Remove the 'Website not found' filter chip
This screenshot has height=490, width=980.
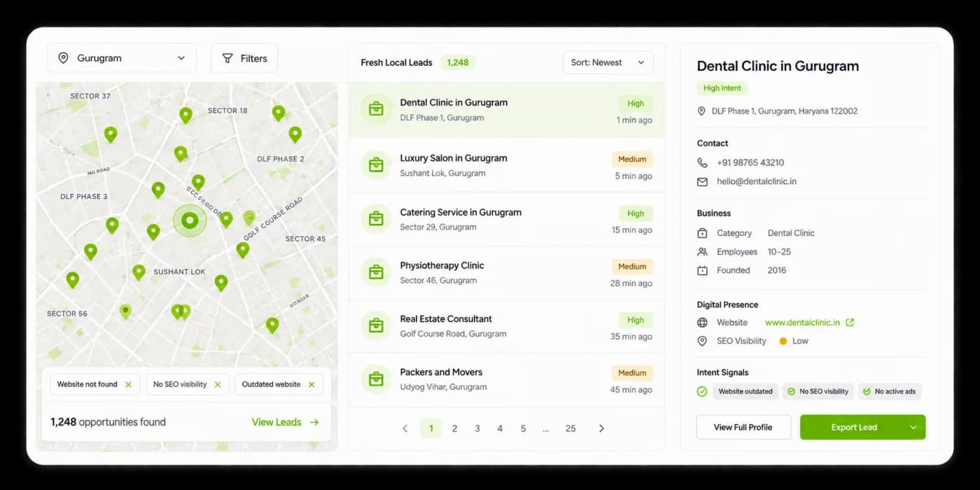pyautogui.click(x=128, y=384)
